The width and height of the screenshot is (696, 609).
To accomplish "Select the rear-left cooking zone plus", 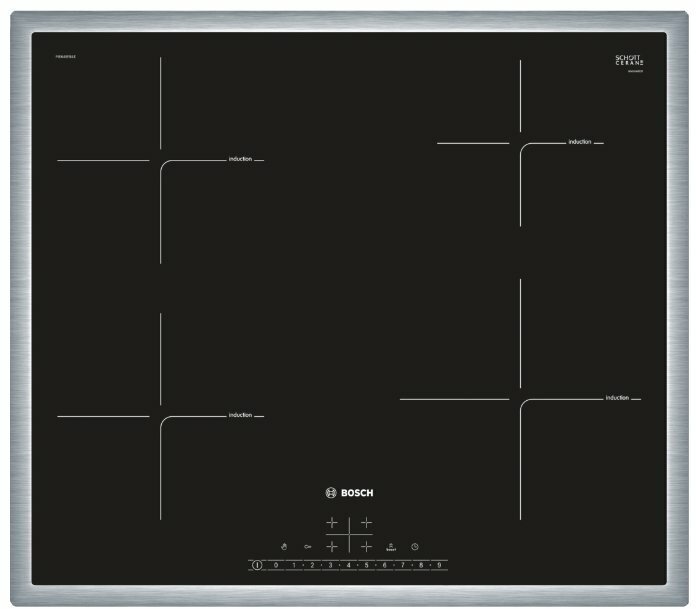I will (x=331, y=523).
